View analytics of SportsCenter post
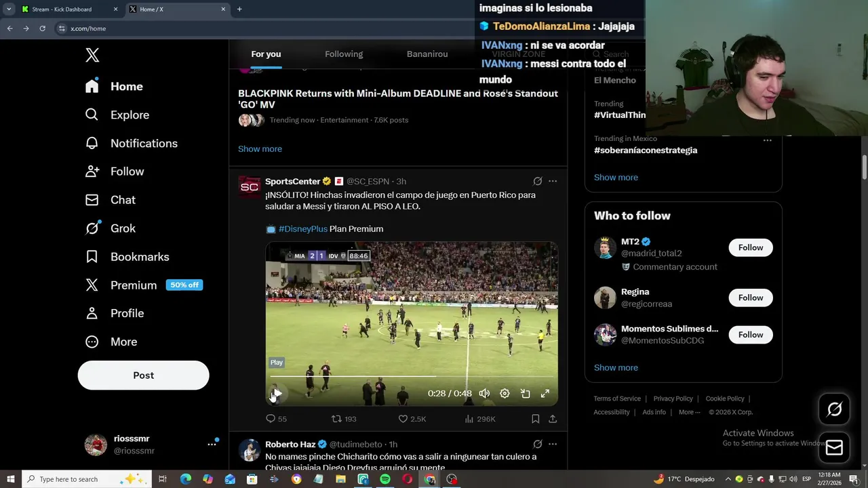 point(480,419)
